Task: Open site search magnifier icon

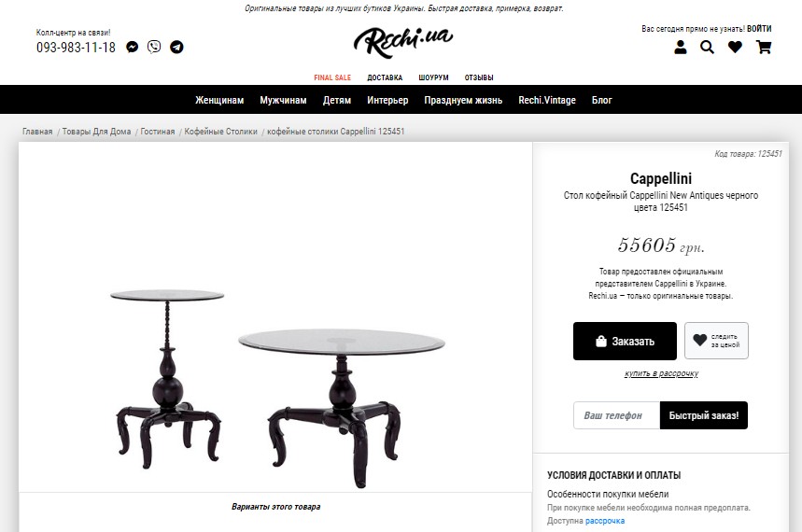Action: tap(707, 47)
